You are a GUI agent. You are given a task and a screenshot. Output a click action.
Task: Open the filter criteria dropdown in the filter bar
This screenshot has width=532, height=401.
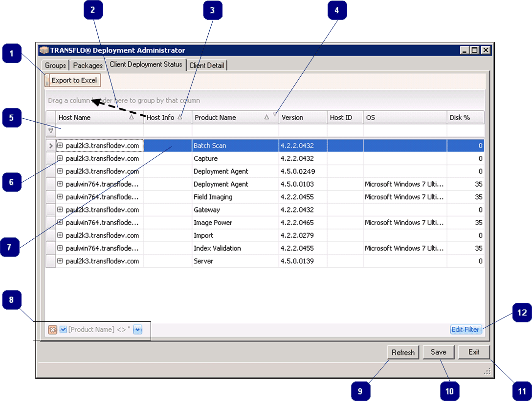point(137,329)
